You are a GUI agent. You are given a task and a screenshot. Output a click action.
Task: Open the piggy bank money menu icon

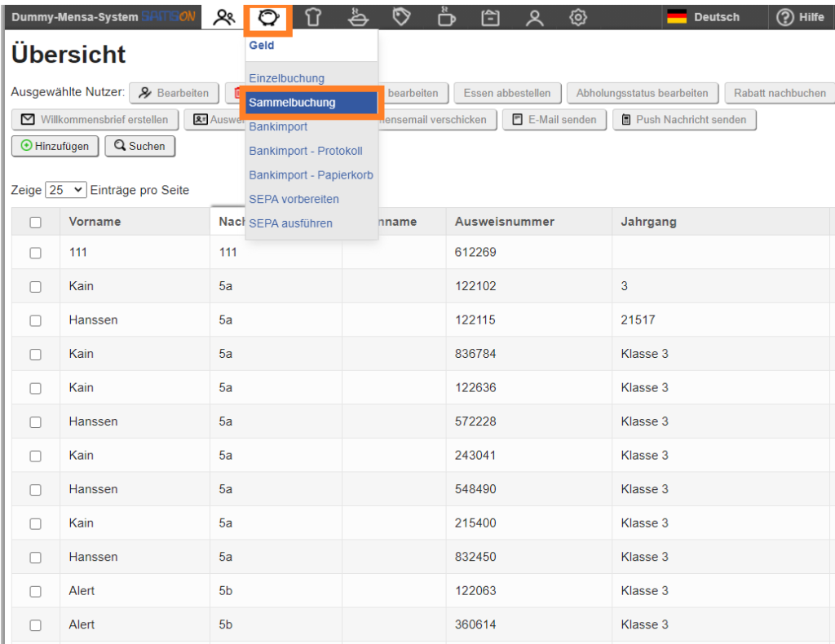pos(268,18)
